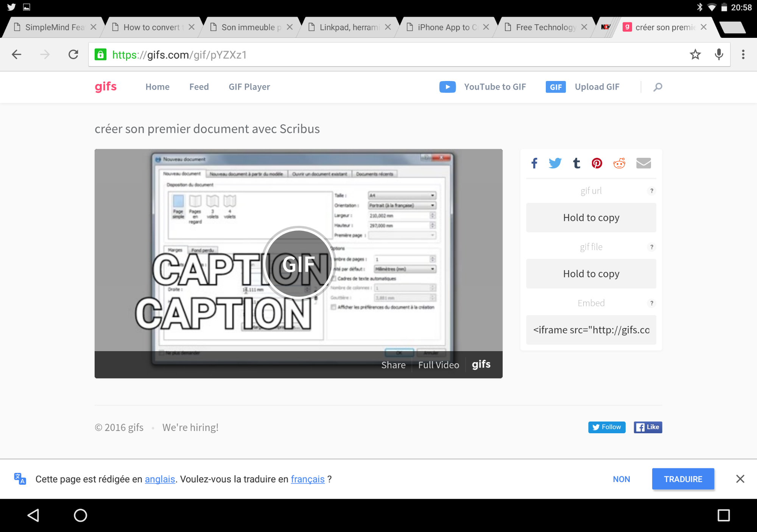The height and width of the screenshot is (532, 757).
Task: Reload the current page
Action: click(x=73, y=54)
